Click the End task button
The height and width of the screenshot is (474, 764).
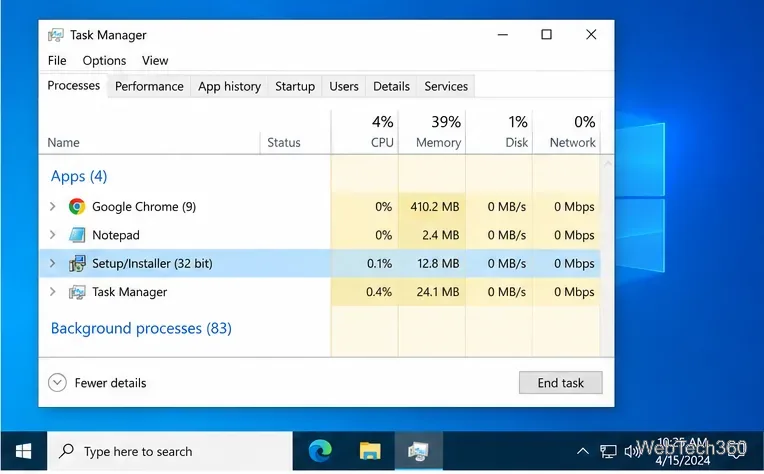click(x=560, y=382)
